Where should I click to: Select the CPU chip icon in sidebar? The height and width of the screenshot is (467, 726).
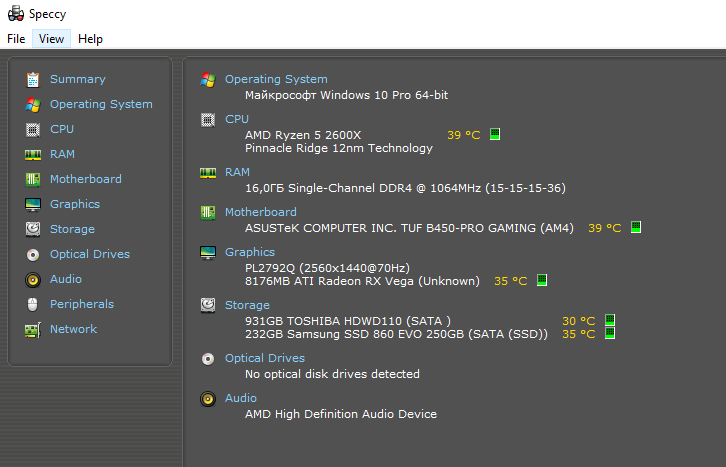coord(33,129)
